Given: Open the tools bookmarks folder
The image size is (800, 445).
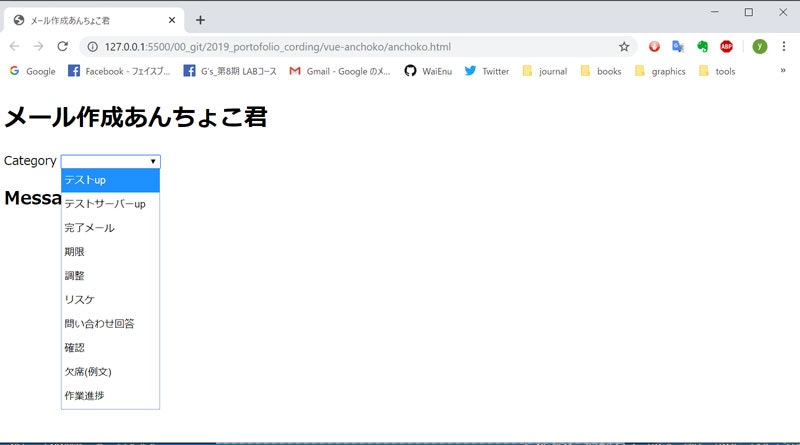Looking at the screenshot, I should [717, 71].
